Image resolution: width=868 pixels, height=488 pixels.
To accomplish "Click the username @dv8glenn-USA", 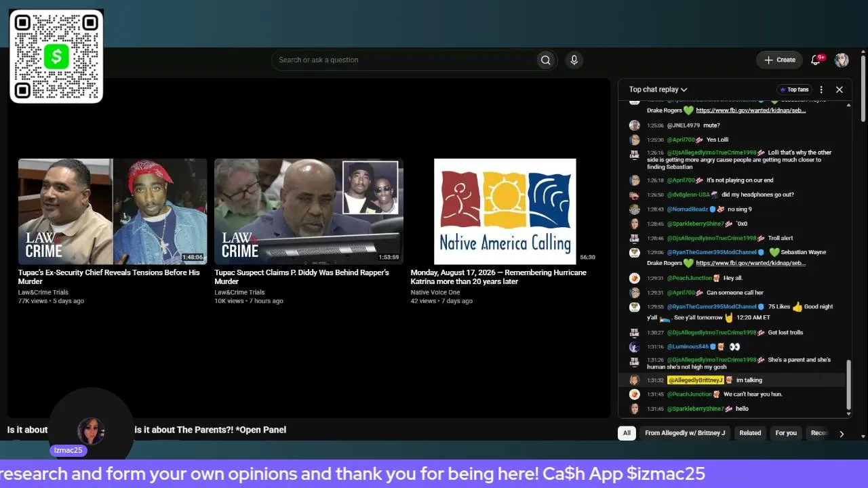I will click(688, 195).
